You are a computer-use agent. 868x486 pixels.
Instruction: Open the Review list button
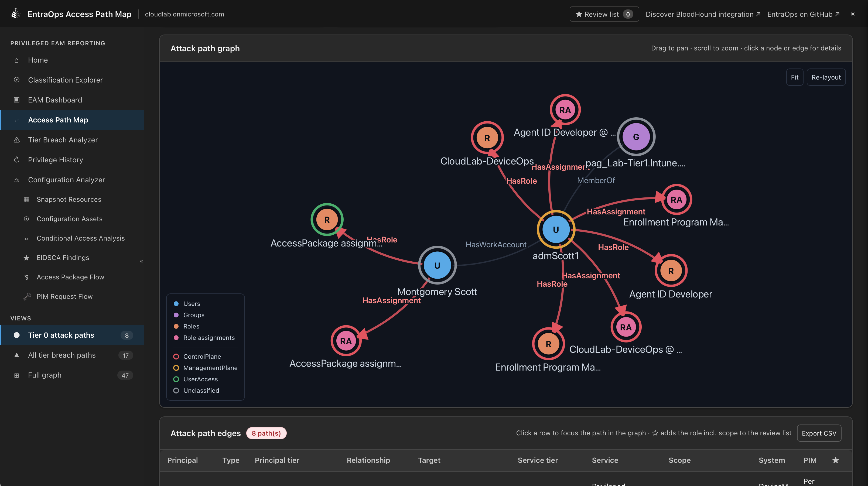(x=604, y=14)
